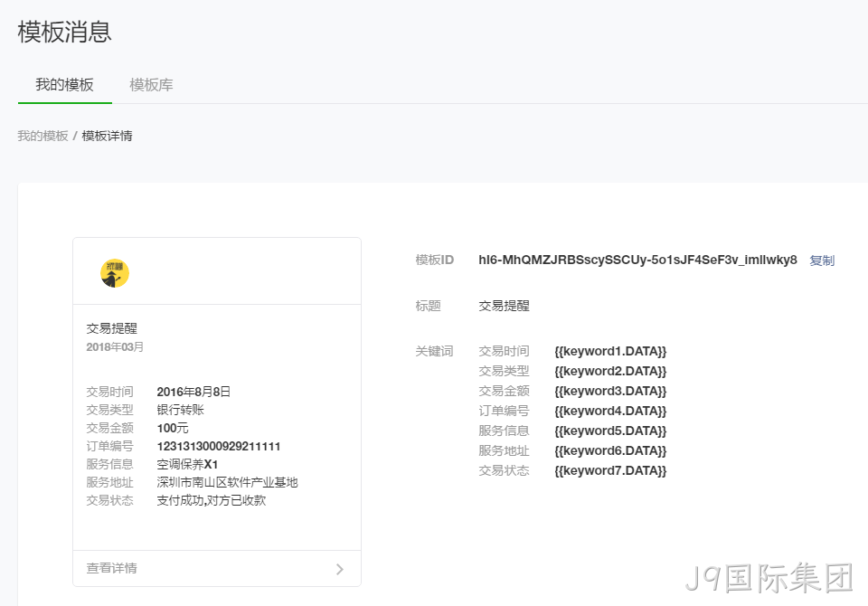This screenshot has height=606, width=868.
Task: Select the template ID string hI6-MhQMZJRBS…
Action: click(x=637, y=260)
